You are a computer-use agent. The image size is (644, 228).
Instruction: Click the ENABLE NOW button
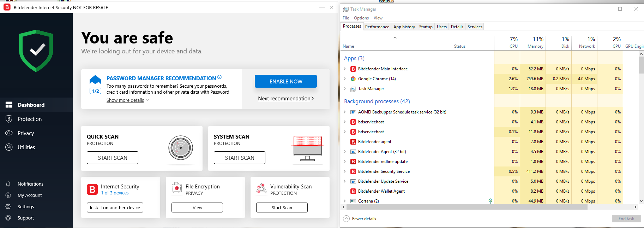tap(285, 81)
